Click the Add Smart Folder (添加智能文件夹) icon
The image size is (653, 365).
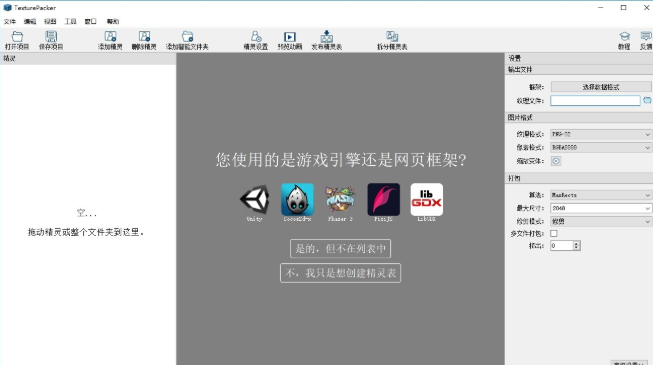[x=187, y=40]
